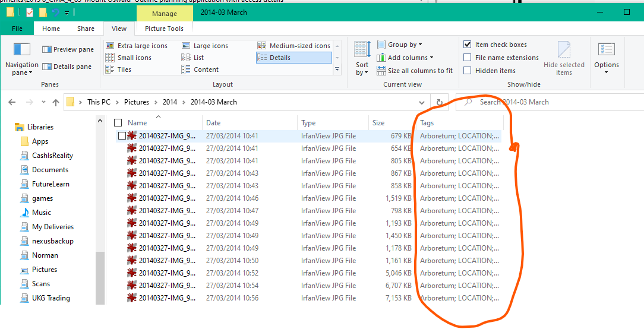This screenshot has width=644, height=329.
Task: Click the Refresh button in address bar
Action: click(x=439, y=102)
